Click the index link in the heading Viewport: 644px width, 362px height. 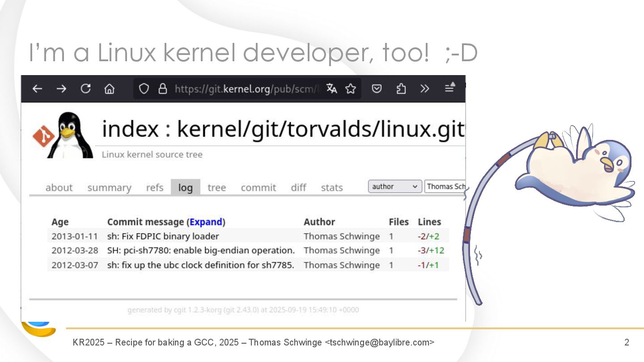(130, 129)
